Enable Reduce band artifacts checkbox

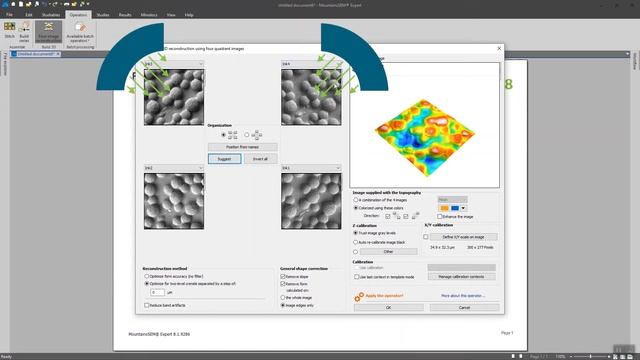147,305
